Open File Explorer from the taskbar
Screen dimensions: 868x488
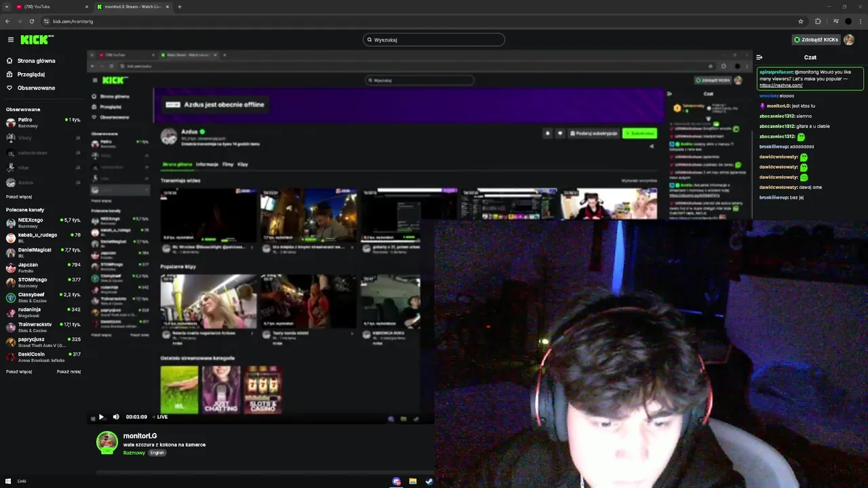point(412,481)
